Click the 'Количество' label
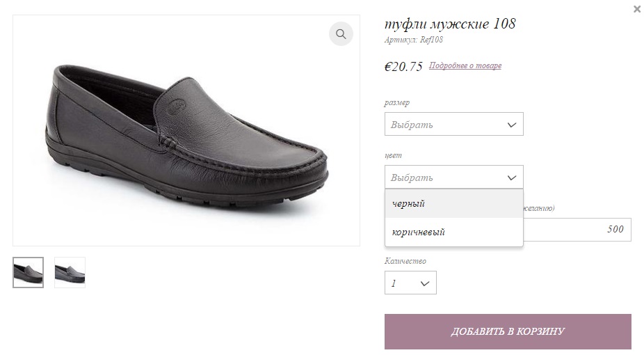This screenshot has width=644, height=355. (x=405, y=261)
